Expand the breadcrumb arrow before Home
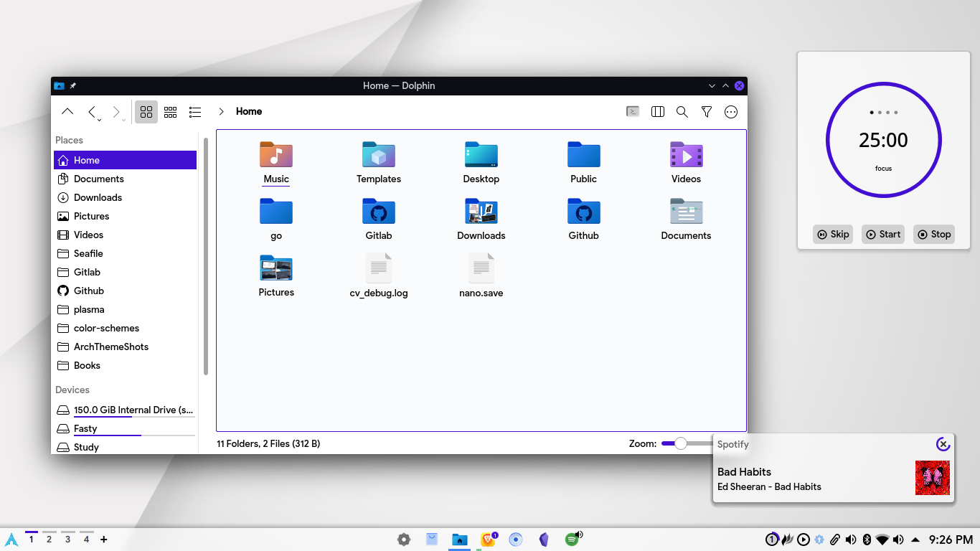 [221, 112]
